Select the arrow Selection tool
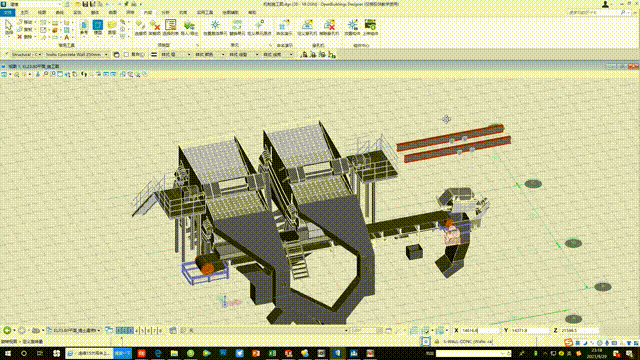Screen dimensions: 640x360 pyautogui.click(x=9, y=28)
